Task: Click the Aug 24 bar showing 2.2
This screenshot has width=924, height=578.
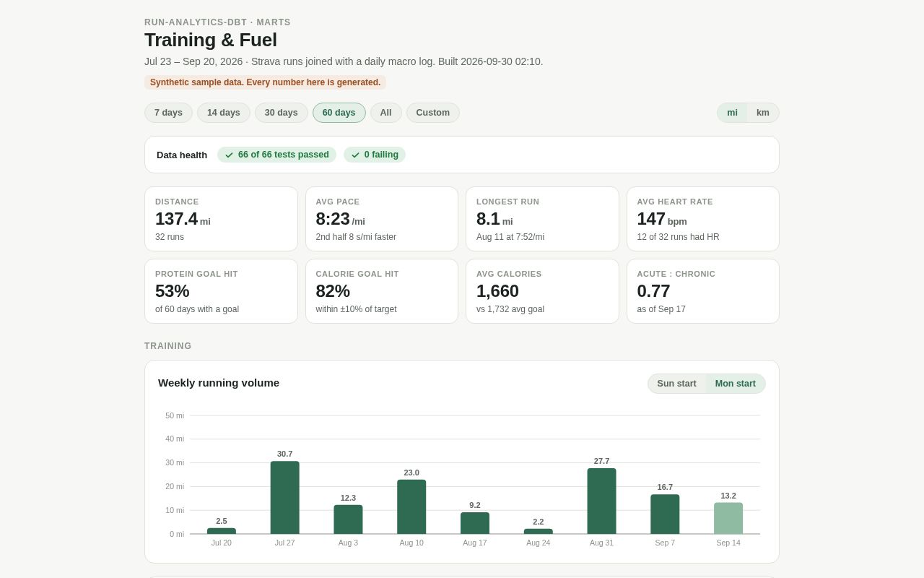Action: [x=539, y=531]
